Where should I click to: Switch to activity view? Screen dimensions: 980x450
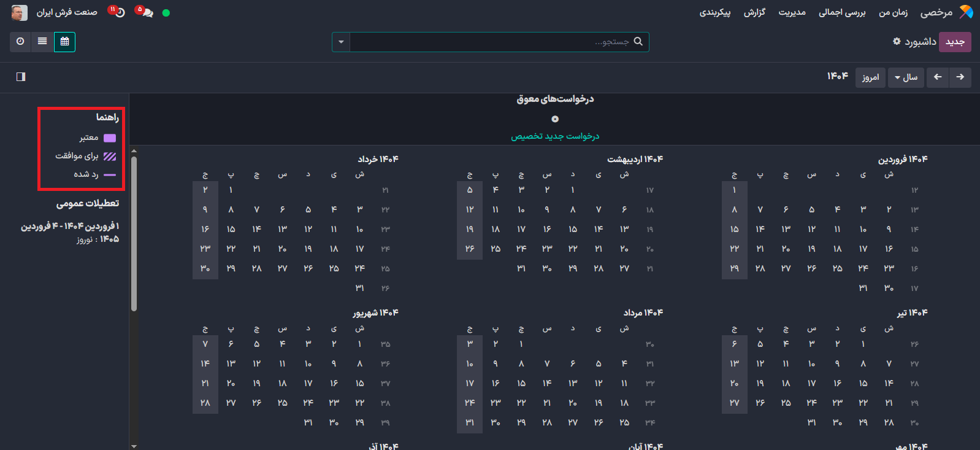pyautogui.click(x=20, y=42)
